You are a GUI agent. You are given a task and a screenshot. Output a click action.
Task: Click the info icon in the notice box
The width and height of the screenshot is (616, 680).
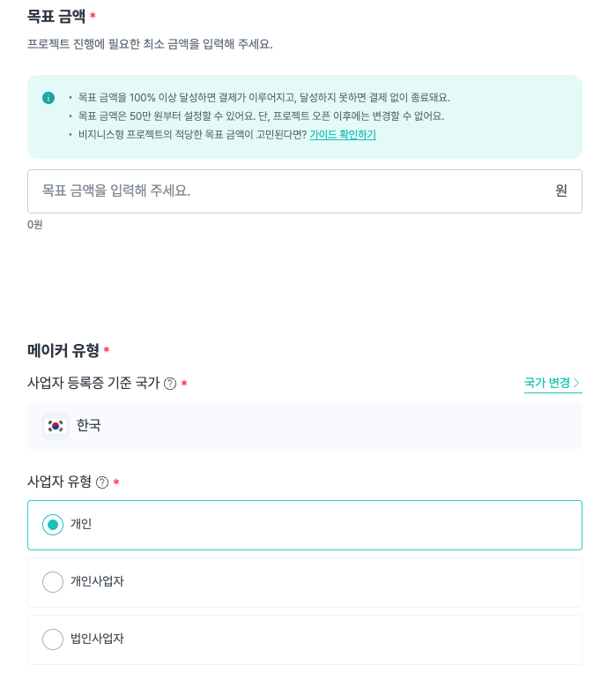point(48,98)
